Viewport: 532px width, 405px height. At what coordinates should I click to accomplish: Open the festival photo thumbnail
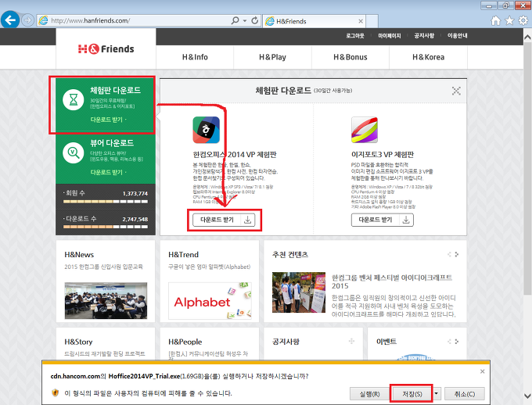(x=299, y=292)
